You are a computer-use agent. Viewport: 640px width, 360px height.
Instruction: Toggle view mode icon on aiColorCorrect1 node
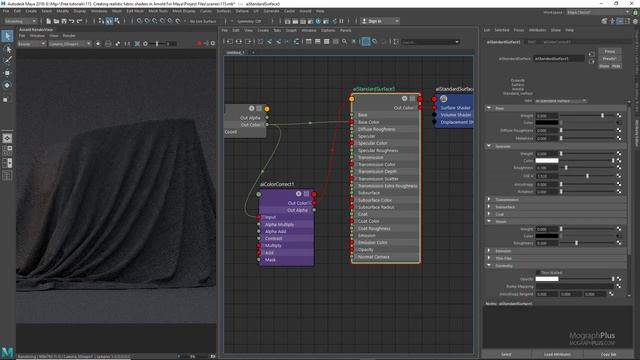point(306,194)
